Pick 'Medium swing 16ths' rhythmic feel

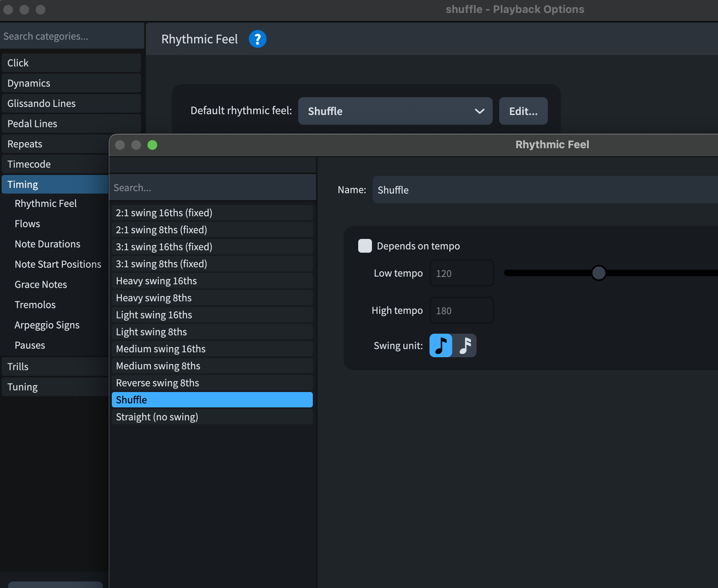click(x=212, y=349)
